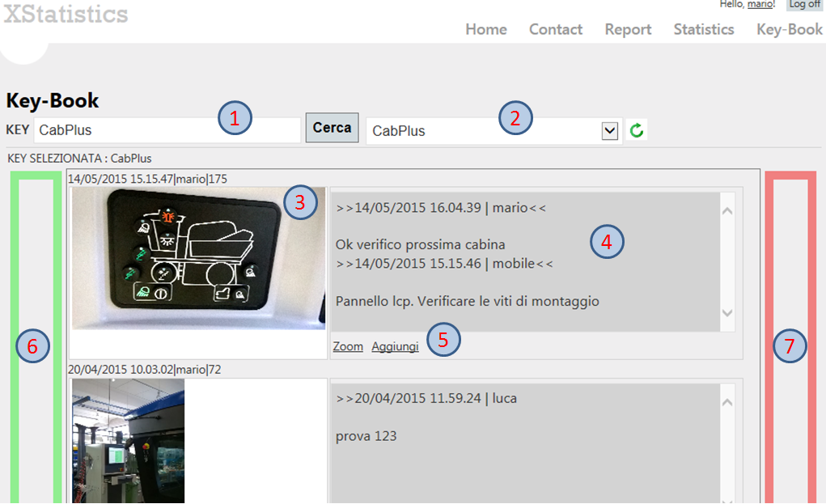Open the mario user profile link
Viewport: 826px width, 504px height.
759,5
